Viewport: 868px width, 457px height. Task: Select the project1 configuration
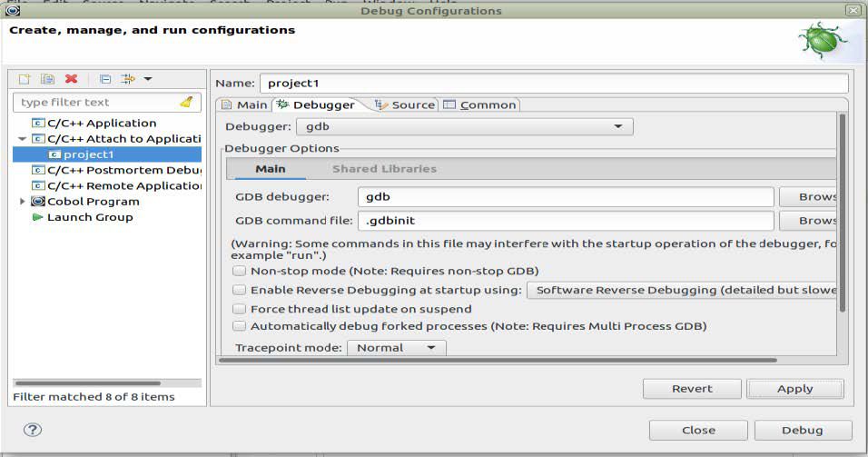point(89,154)
